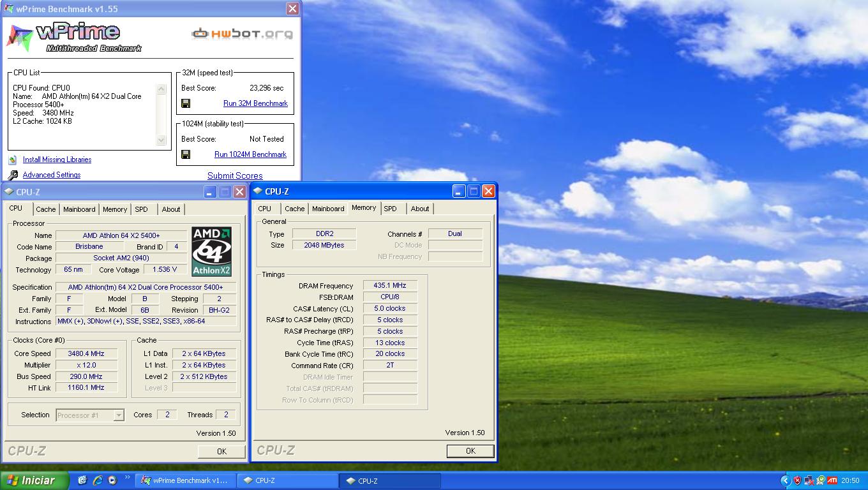
Task: Click the system clock showing 20:50
Action: [x=850, y=480]
